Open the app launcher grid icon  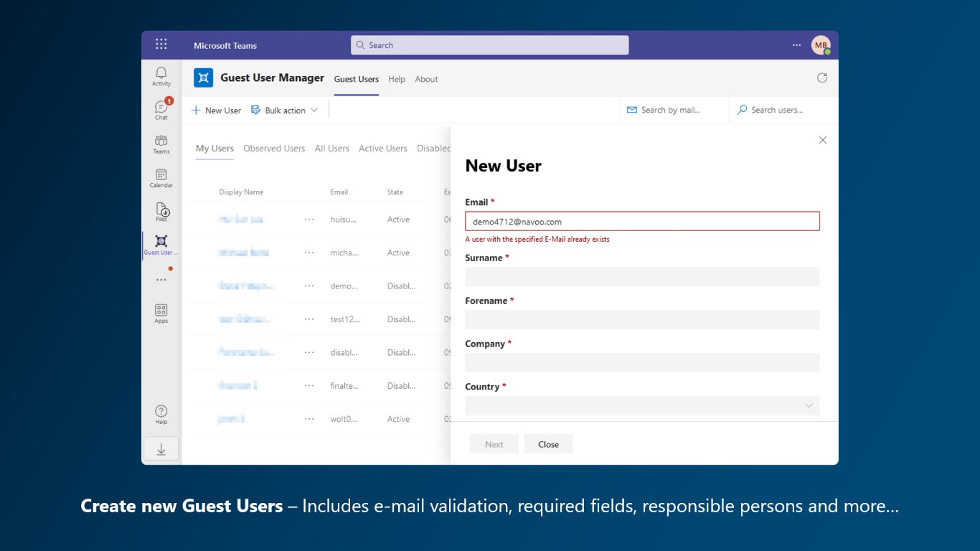(161, 44)
